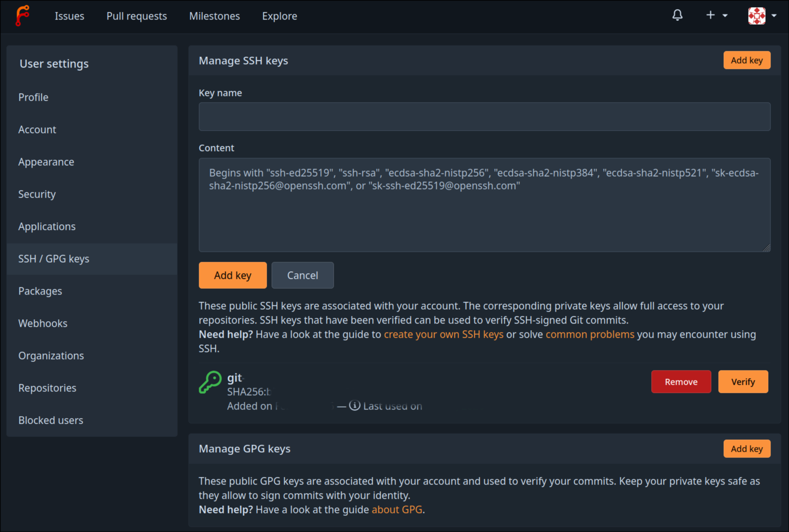789x532 pixels.
Task: Cancel adding the SSH key
Action: coord(302,275)
